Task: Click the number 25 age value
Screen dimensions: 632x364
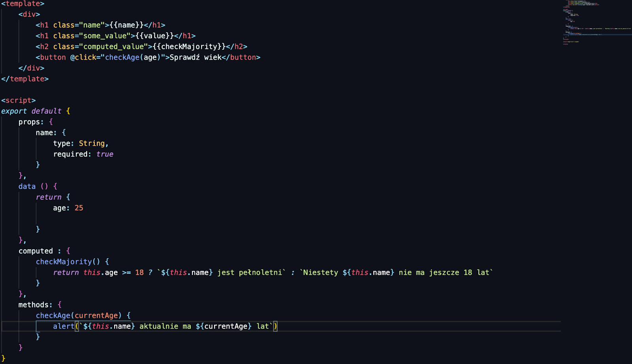Action: pyautogui.click(x=79, y=208)
